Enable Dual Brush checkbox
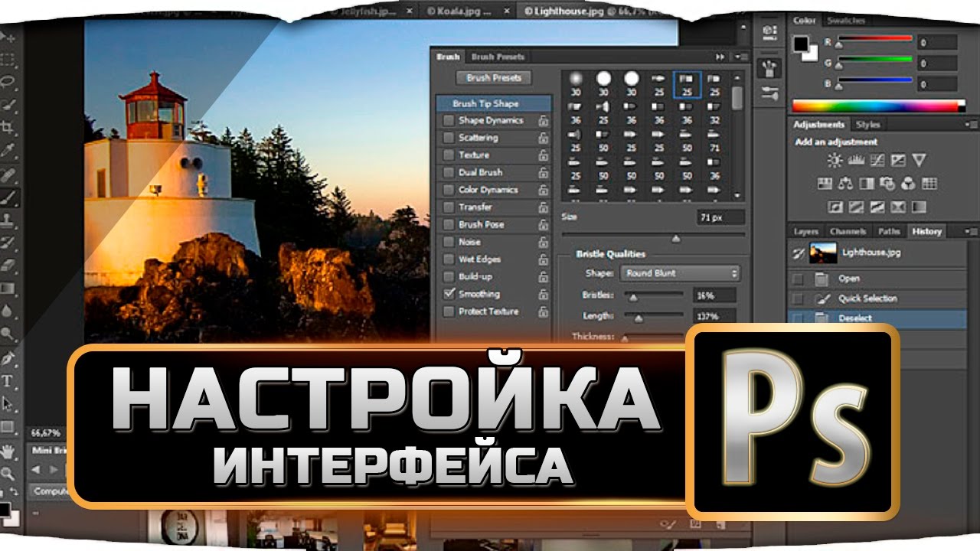This screenshot has width=980, height=551. pos(449,173)
